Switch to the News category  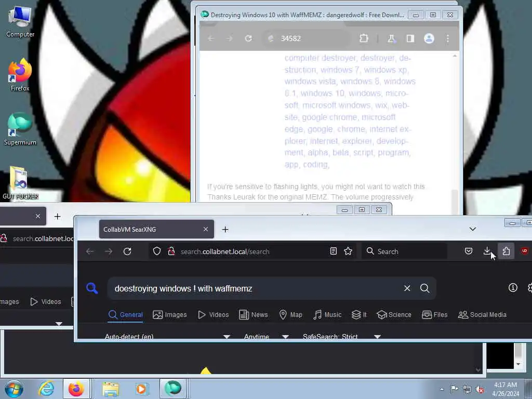pyautogui.click(x=254, y=315)
